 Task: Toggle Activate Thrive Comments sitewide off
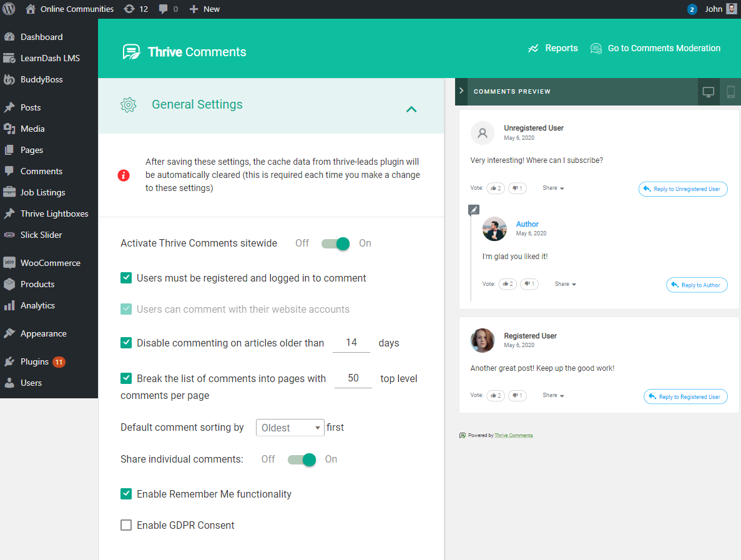pos(335,243)
